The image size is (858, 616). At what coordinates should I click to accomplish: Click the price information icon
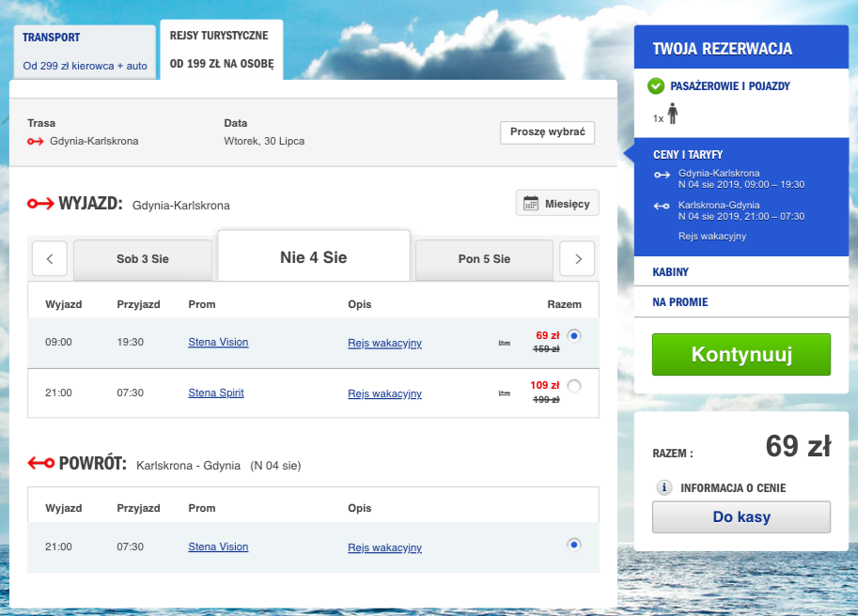(x=664, y=488)
